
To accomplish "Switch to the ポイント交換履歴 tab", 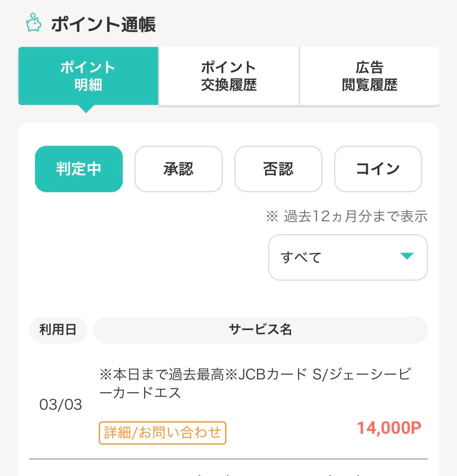I will tap(229, 76).
